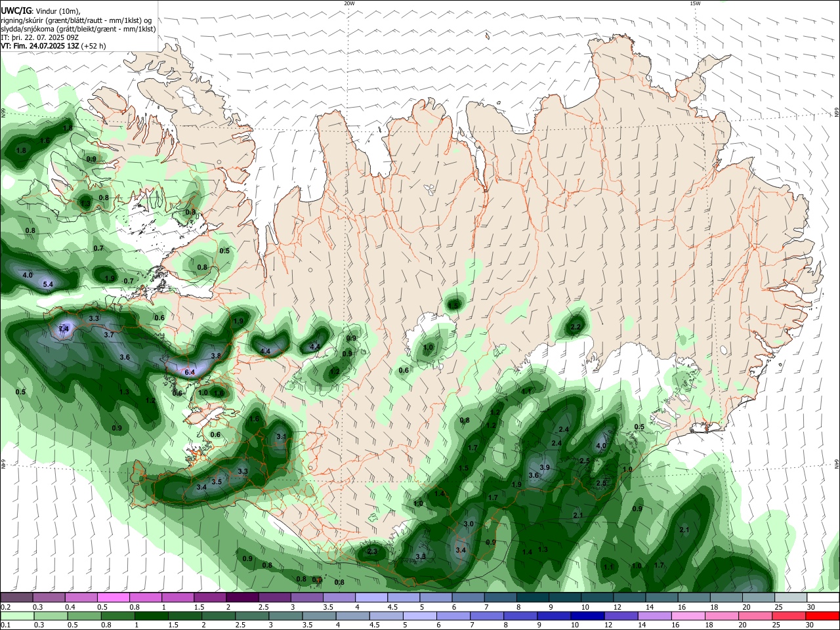This screenshot has width=840, height=630.
Task: Pick the periwinkle 7 swatch in bottom scale
Action: [x=487, y=616]
